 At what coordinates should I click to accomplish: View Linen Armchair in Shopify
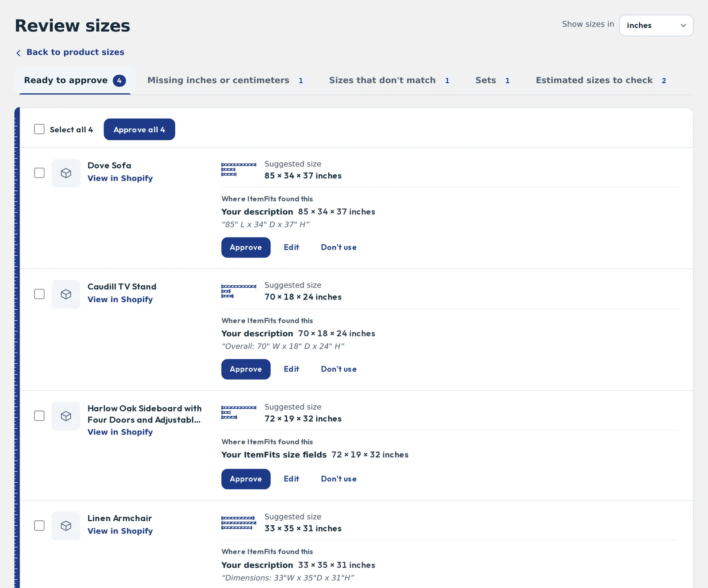[x=120, y=531]
